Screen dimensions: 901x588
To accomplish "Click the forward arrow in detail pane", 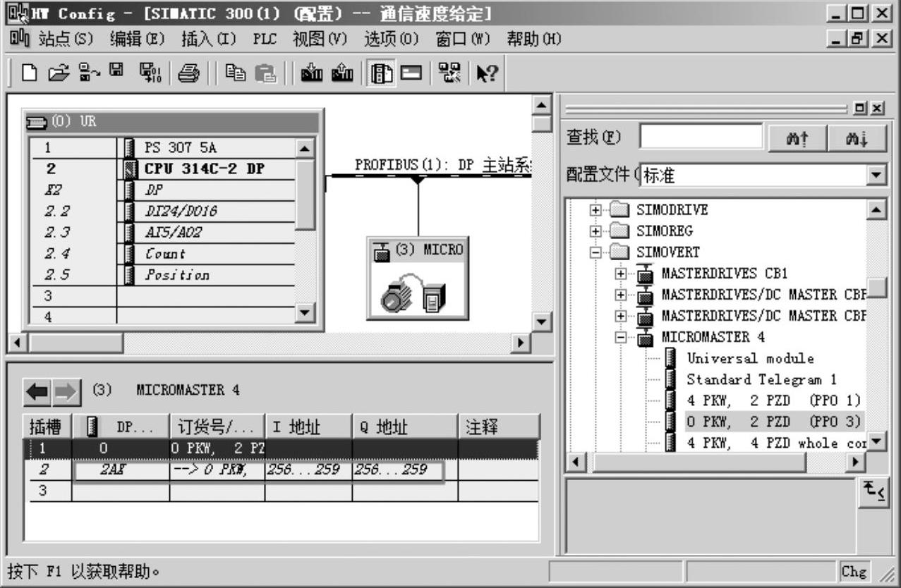I will (67, 391).
